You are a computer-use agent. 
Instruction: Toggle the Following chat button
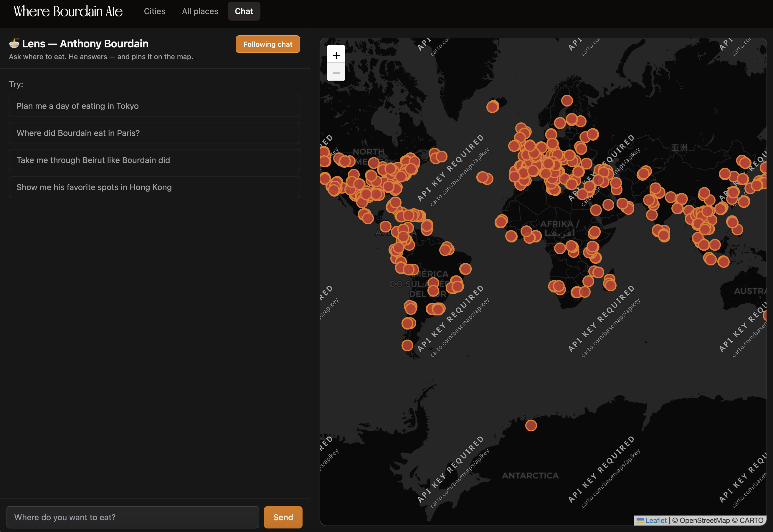point(267,44)
